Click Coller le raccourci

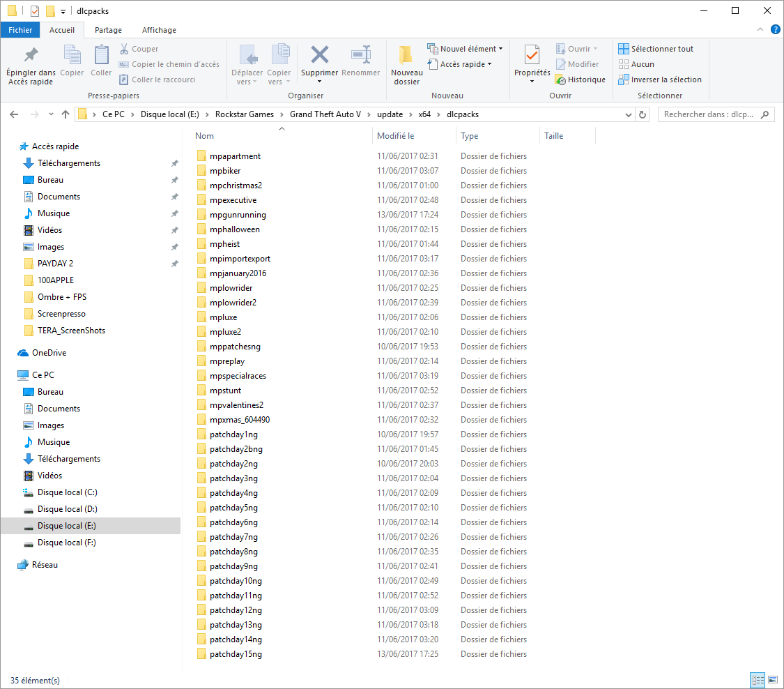tap(157, 79)
